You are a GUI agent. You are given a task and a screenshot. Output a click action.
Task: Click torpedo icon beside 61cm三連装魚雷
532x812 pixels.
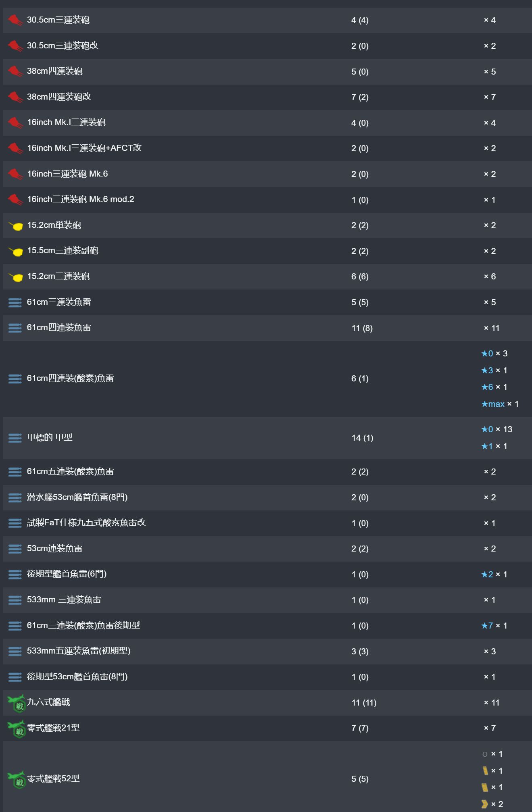15,302
